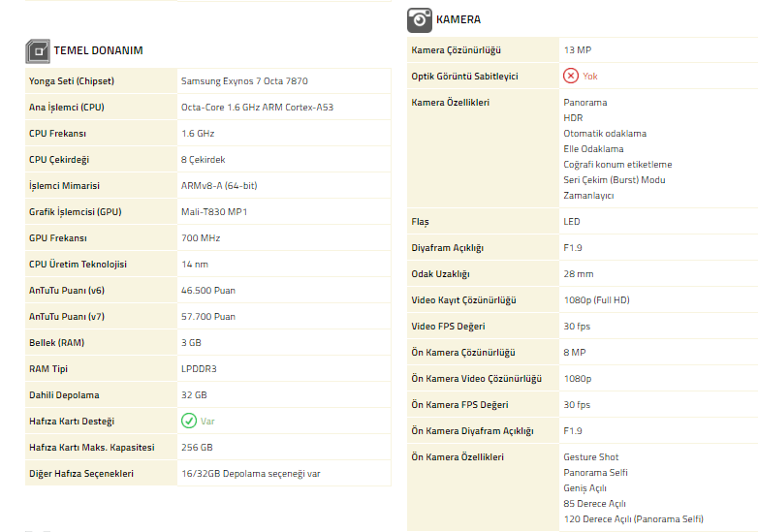The width and height of the screenshot is (758, 532).
Task: Click the Hafıza Kartı Maks. Kapasitesi label
Action: click(x=92, y=447)
